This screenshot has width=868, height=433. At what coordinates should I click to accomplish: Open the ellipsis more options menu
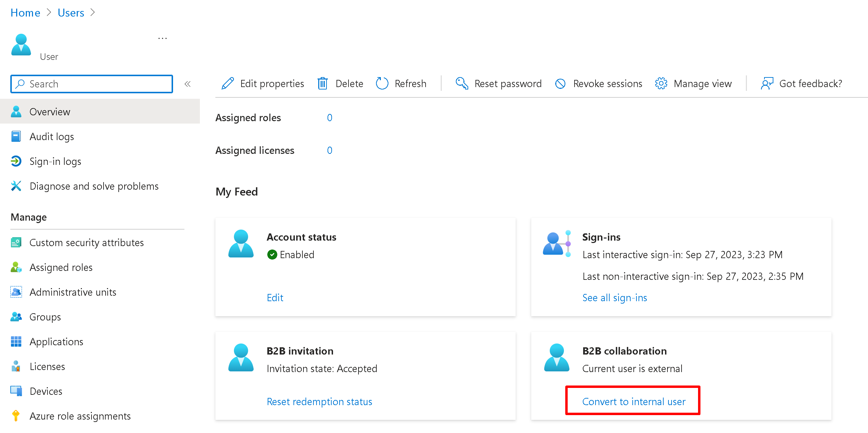[x=162, y=39]
